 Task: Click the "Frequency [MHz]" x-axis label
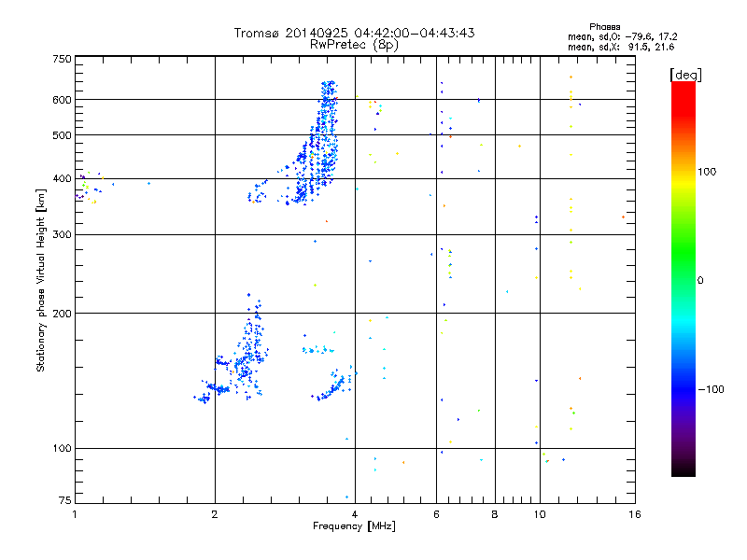pyautogui.click(x=354, y=526)
